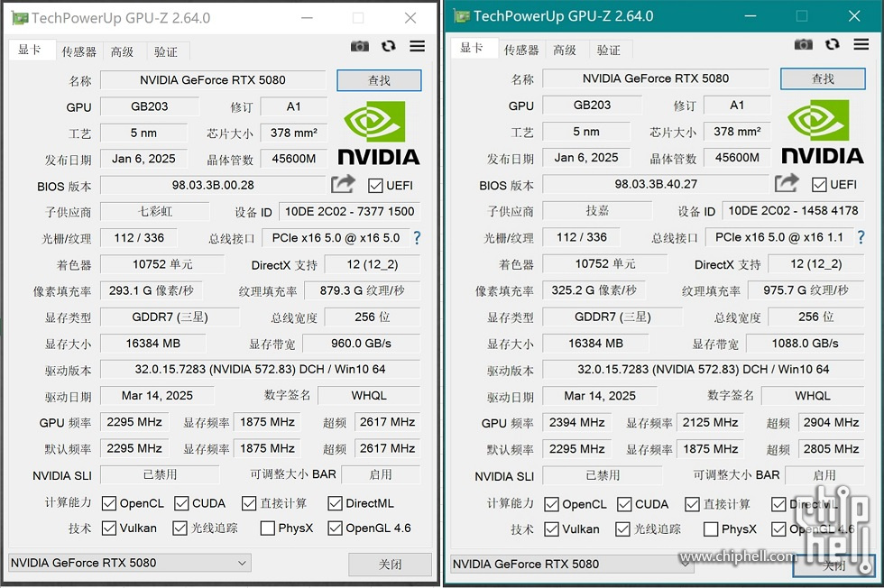Click the BIOS version field 98.03.3B.40.27
The height and width of the screenshot is (588, 884).
pyautogui.click(x=656, y=184)
